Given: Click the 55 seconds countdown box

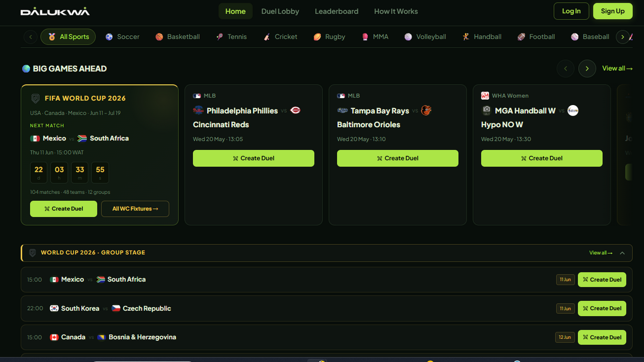Looking at the screenshot, I should point(100,172).
